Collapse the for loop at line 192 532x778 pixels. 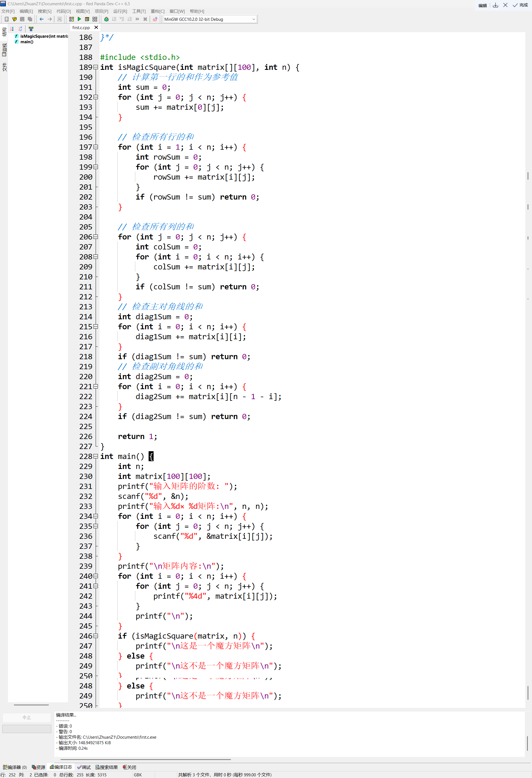(96, 97)
